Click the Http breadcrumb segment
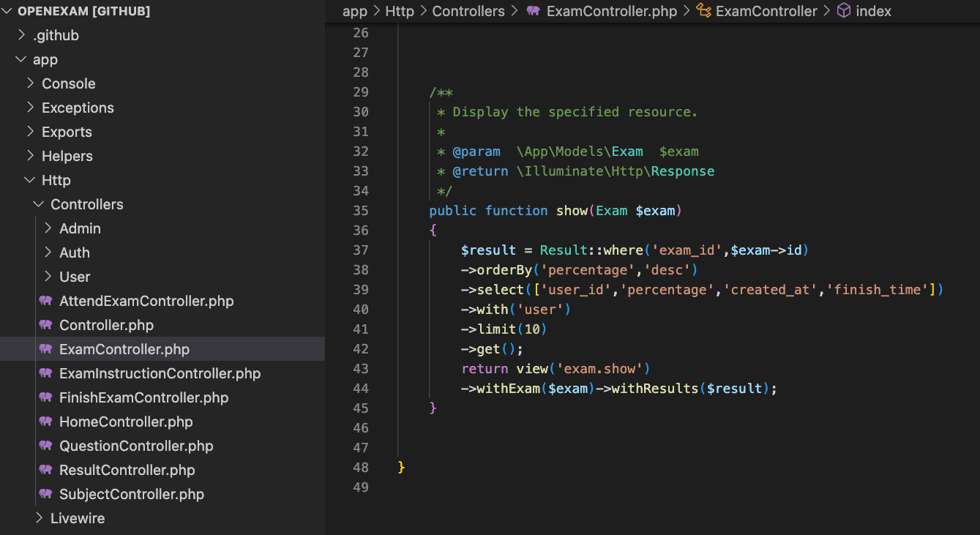 click(400, 11)
